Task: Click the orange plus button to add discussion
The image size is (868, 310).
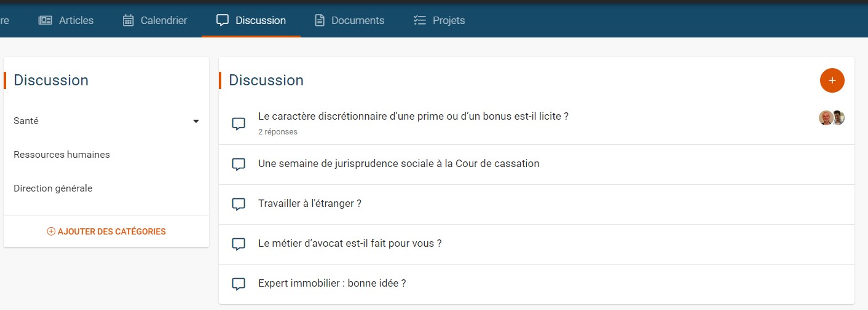Action: tap(832, 80)
